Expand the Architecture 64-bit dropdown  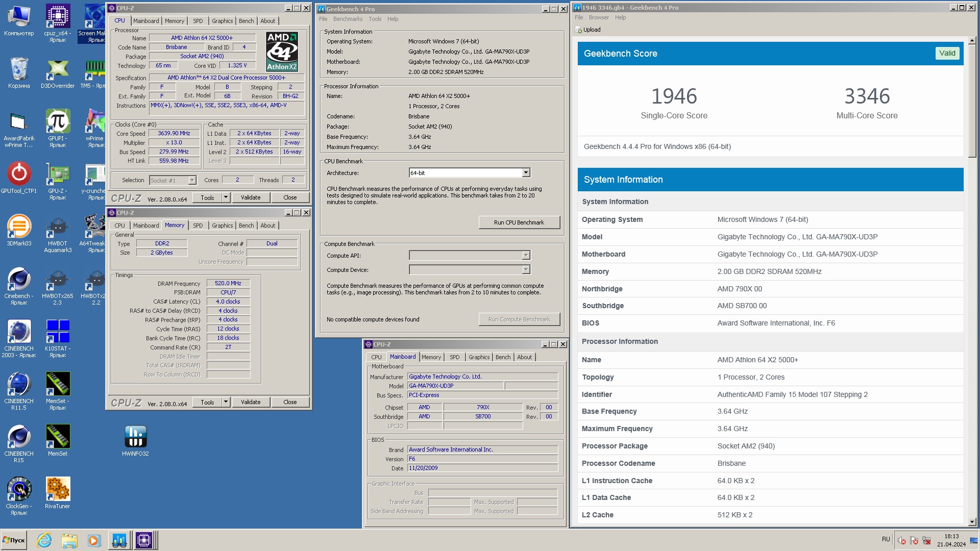coord(526,173)
